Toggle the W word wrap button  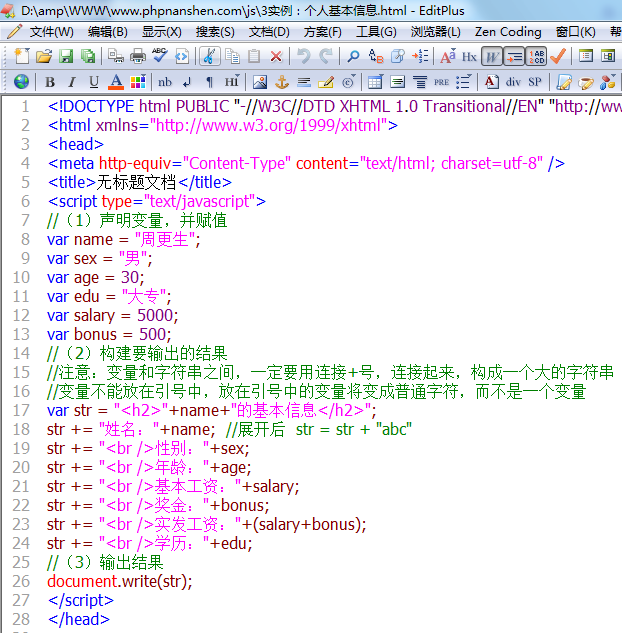point(492,57)
